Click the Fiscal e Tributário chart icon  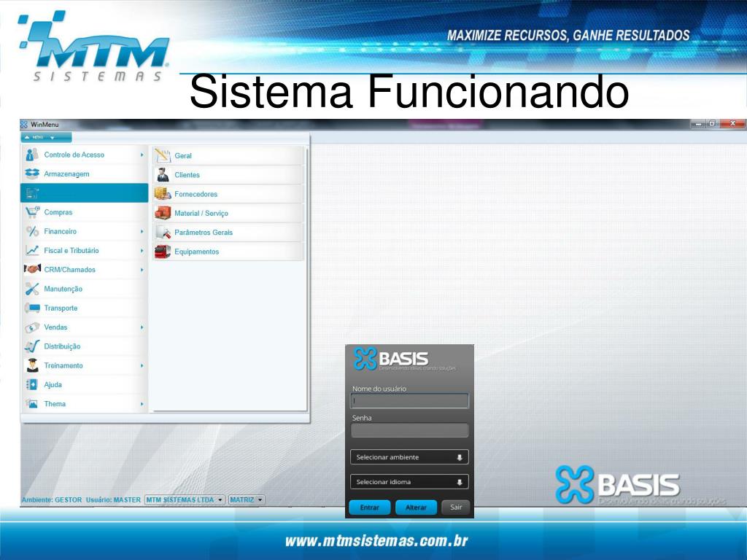pos(32,251)
